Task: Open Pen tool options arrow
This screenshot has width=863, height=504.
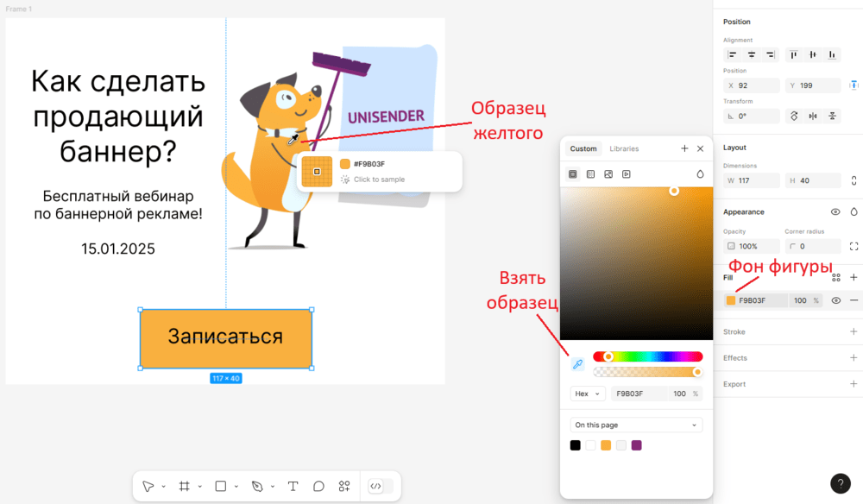Action: [273, 487]
